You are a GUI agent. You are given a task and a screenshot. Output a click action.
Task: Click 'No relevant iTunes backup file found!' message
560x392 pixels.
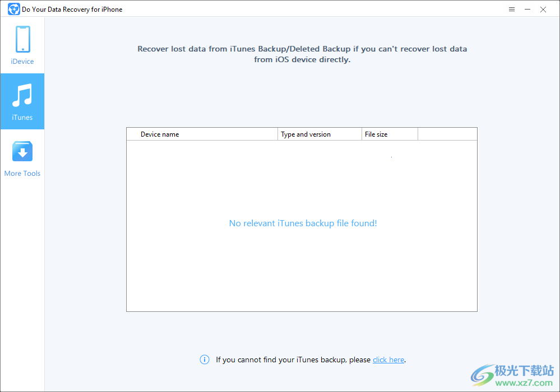coord(303,223)
